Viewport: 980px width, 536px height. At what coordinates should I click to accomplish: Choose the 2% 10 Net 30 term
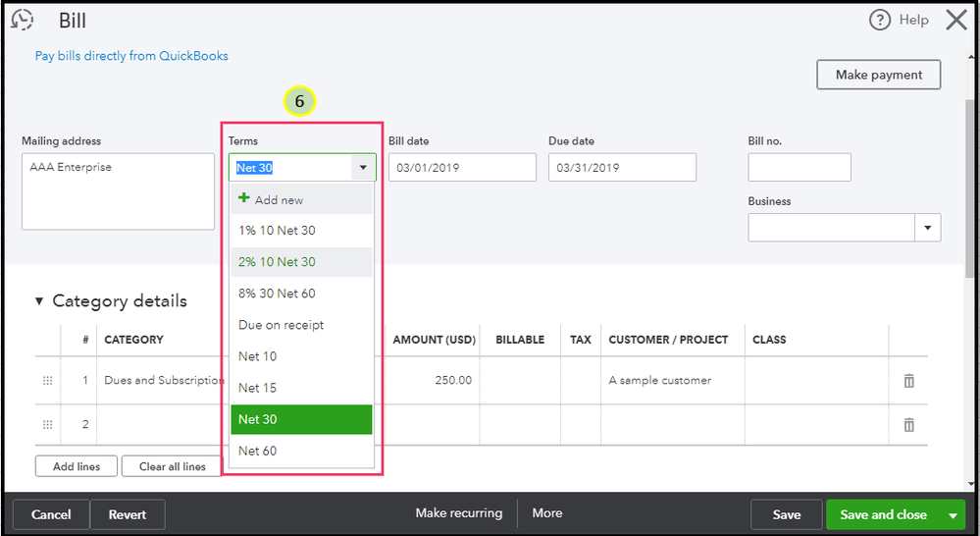(301, 261)
